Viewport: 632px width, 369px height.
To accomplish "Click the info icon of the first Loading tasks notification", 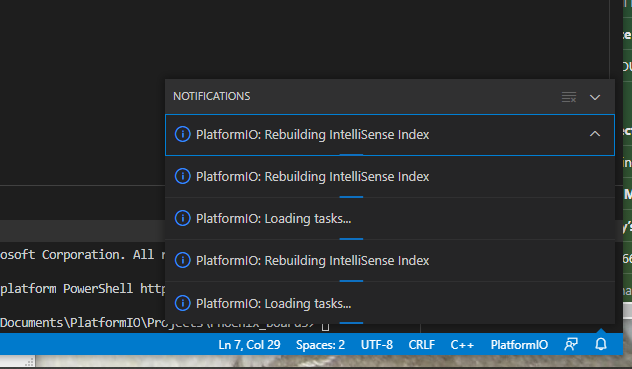I will click(x=183, y=219).
